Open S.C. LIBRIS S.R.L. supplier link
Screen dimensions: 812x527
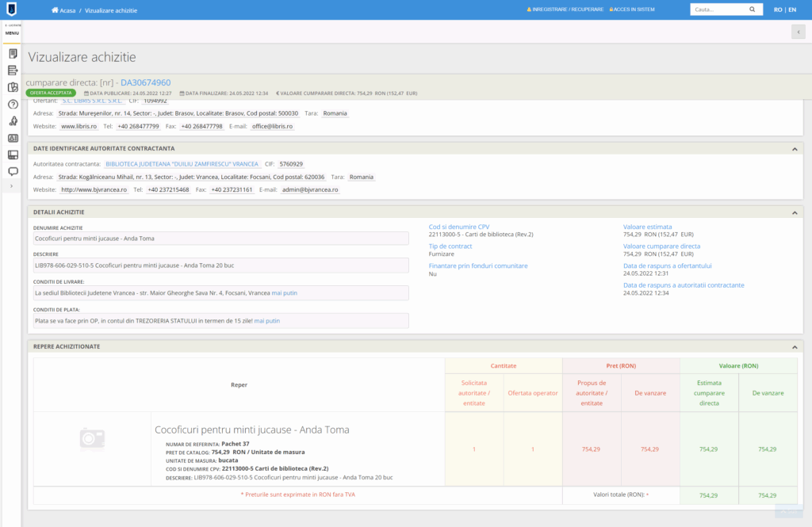[92, 101]
